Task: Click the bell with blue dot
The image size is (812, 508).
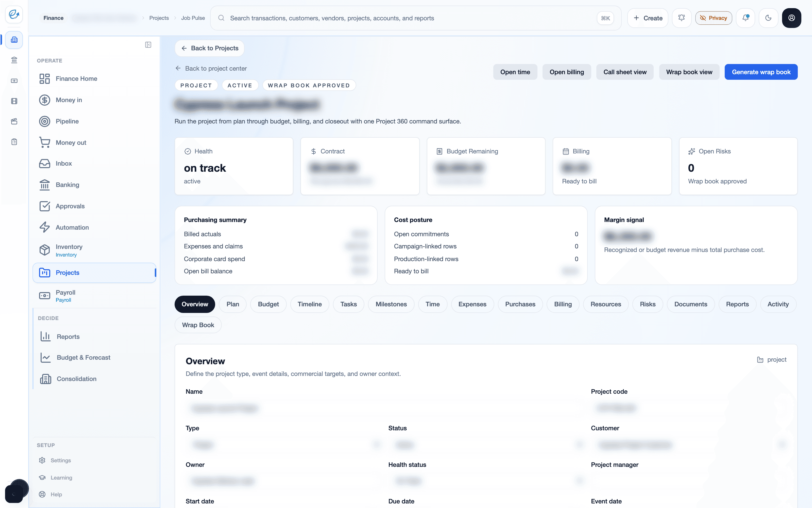Action: pyautogui.click(x=746, y=18)
